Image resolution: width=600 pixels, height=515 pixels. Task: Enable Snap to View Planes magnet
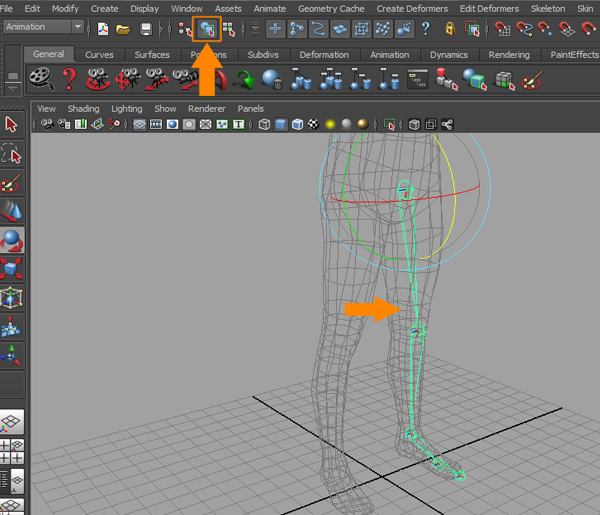tap(567, 29)
